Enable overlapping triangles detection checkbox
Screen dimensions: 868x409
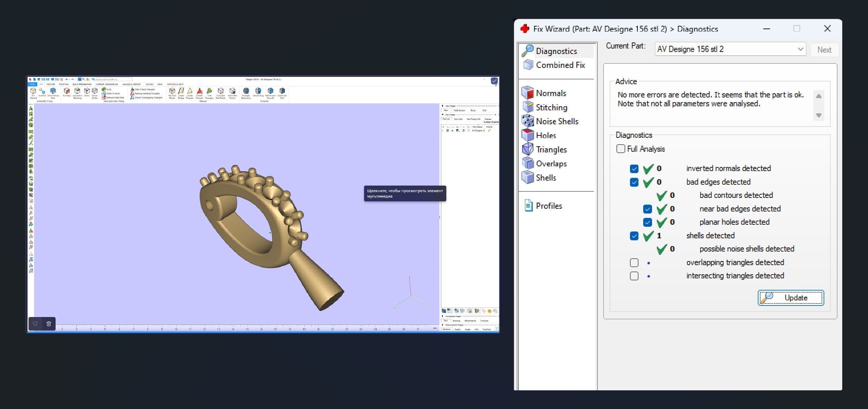(x=634, y=263)
